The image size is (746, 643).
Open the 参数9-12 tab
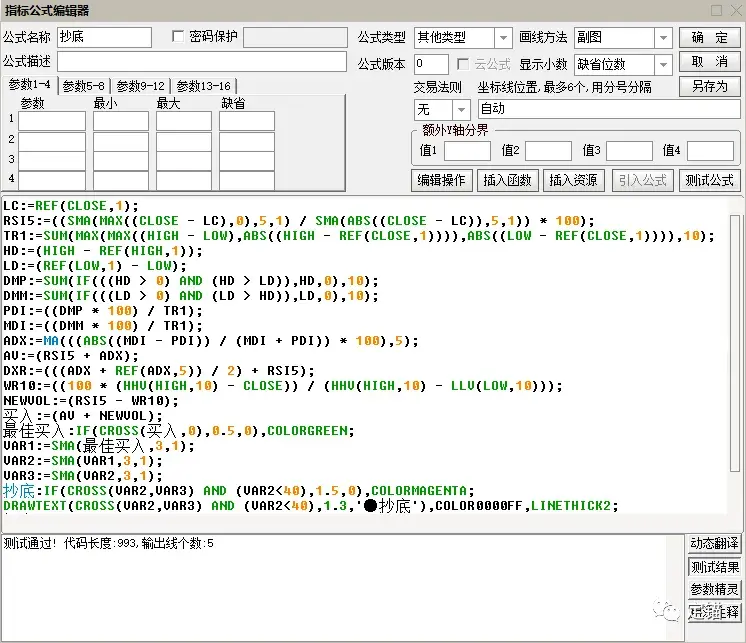point(140,86)
